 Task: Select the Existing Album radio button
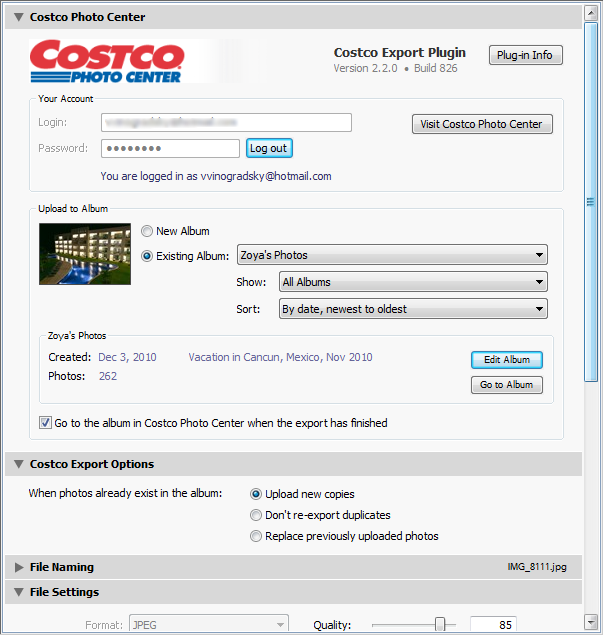pyautogui.click(x=147, y=256)
